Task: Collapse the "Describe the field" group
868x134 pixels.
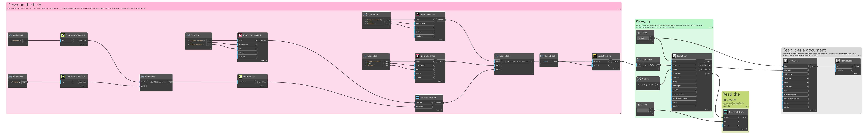Action: click(x=618, y=9)
